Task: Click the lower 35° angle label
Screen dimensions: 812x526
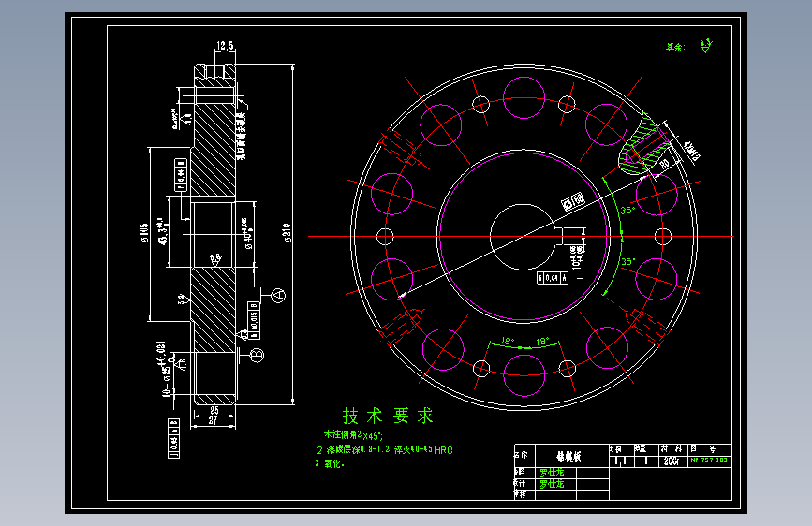Action: click(627, 261)
